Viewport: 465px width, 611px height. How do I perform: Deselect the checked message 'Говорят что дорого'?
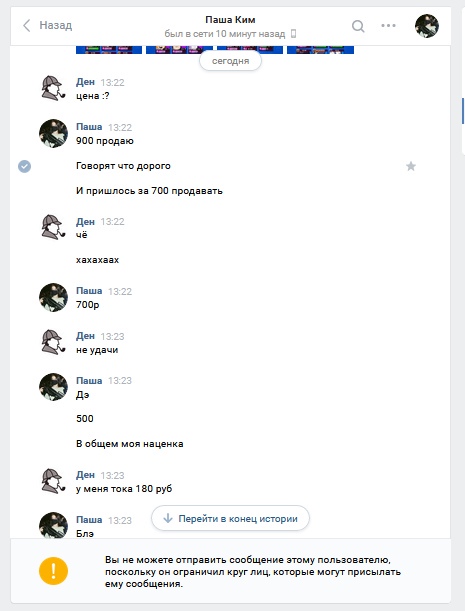tap(25, 166)
